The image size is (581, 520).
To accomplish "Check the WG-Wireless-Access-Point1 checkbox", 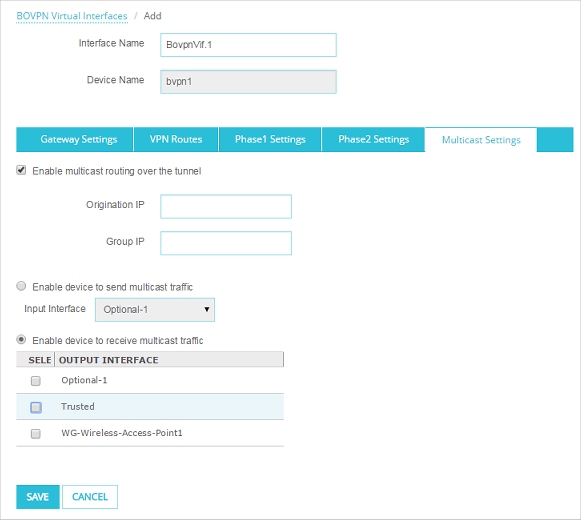I will click(36, 433).
